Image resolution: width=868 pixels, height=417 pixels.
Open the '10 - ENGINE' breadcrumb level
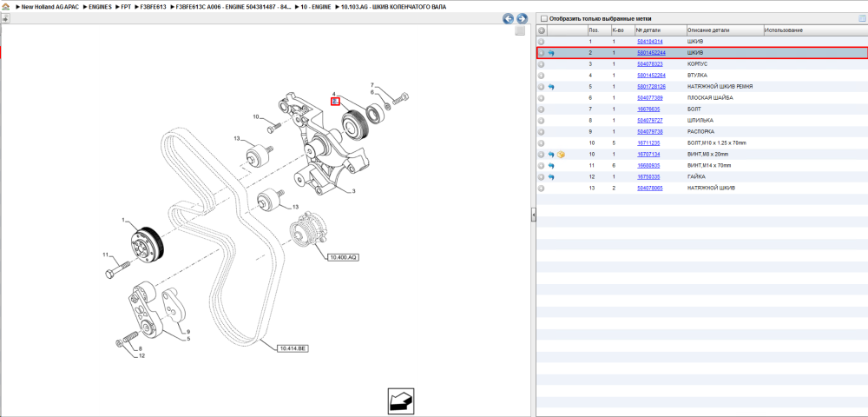pos(316,7)
